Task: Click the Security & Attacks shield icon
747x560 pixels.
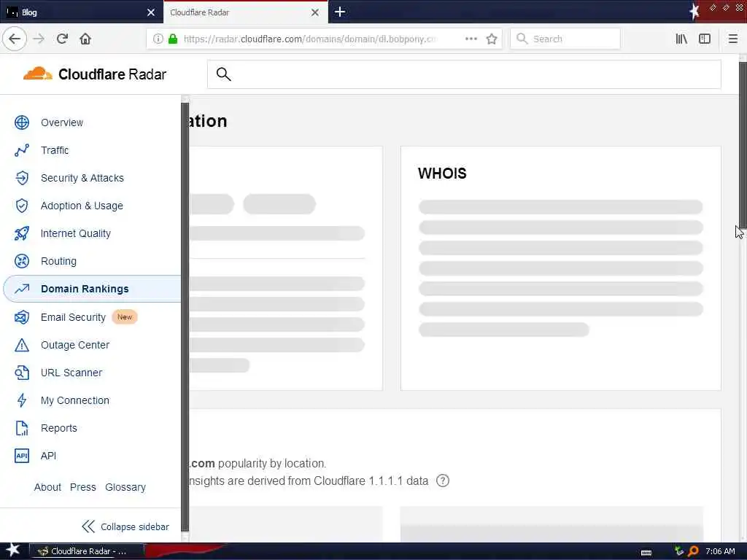Action: click(x=22, y=178)
